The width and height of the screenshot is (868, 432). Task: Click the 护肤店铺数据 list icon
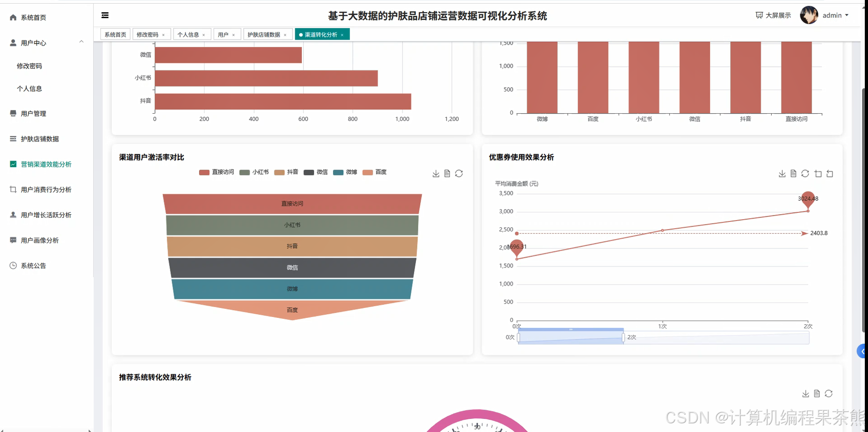point(13,139)
